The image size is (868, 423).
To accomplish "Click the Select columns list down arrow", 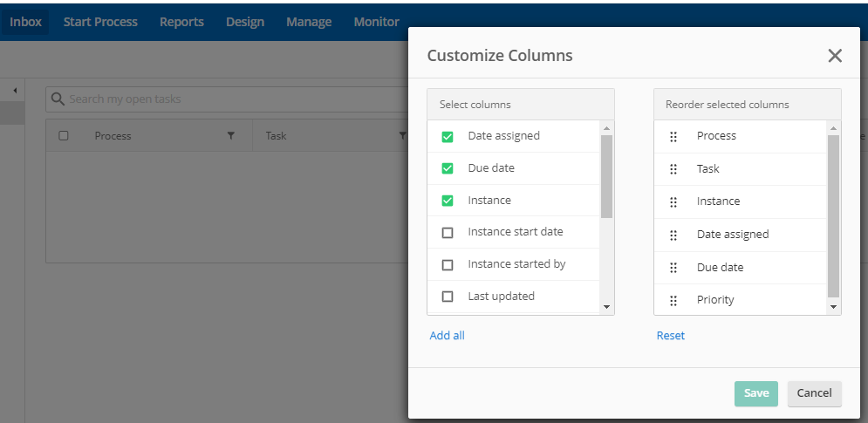I will (x=606, y=307).
